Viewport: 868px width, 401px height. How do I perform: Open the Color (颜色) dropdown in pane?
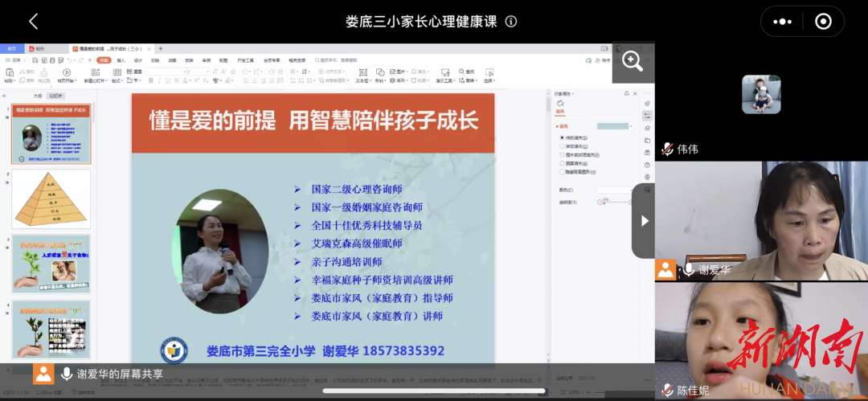click(614, 190)
